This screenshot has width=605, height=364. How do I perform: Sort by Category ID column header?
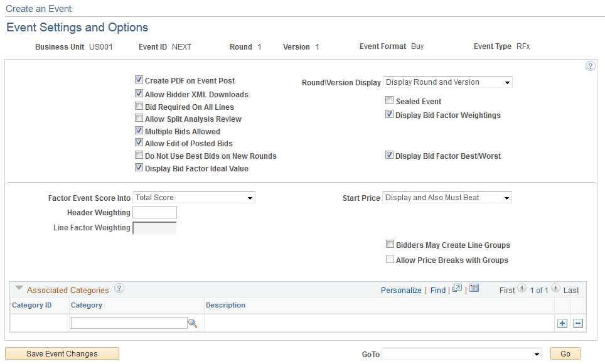click(x=31, y=305)
